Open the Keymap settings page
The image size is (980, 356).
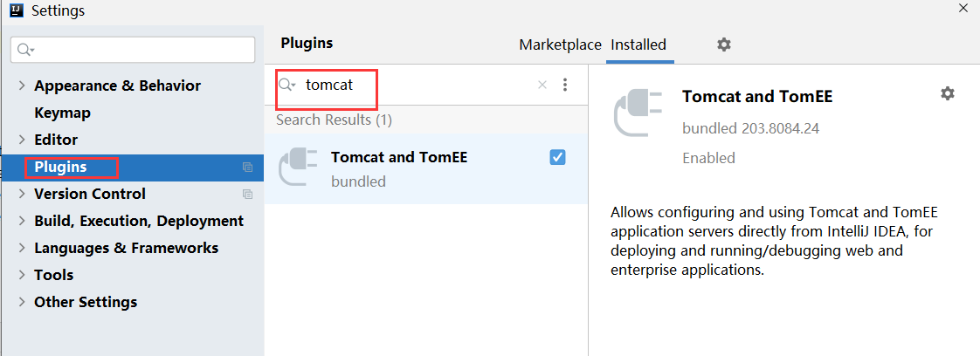(x=63, y=113)
